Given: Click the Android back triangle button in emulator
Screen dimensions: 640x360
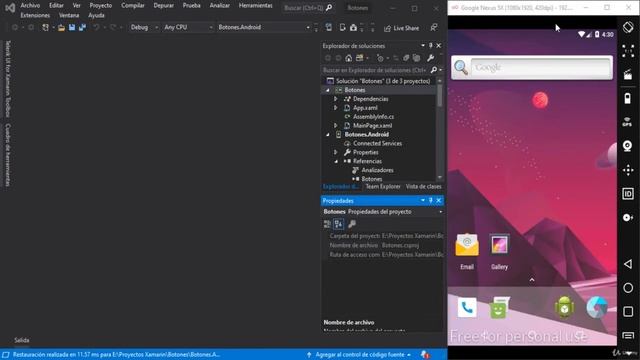Looking at the screenshot, I should (x=628, y=264).
